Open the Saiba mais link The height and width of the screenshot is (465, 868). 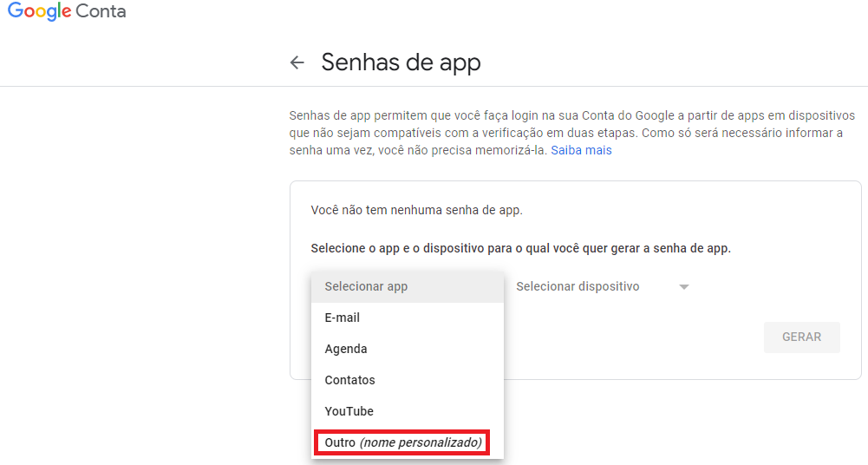click(x=581, y=150)
